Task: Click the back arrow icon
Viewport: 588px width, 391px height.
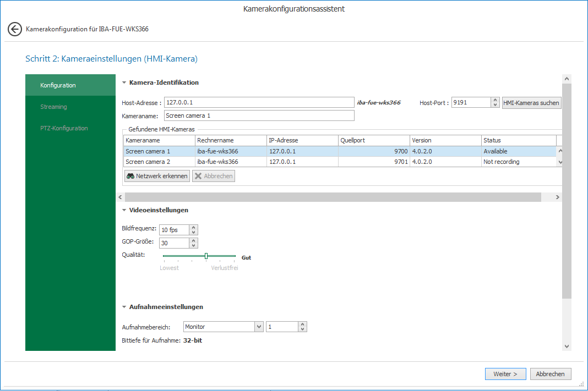Action: (x=15, y=29)
